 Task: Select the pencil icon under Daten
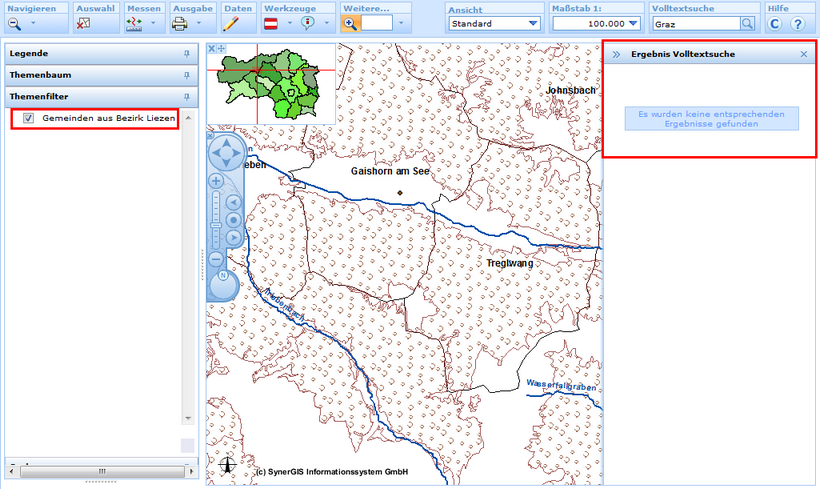point(230,23)
